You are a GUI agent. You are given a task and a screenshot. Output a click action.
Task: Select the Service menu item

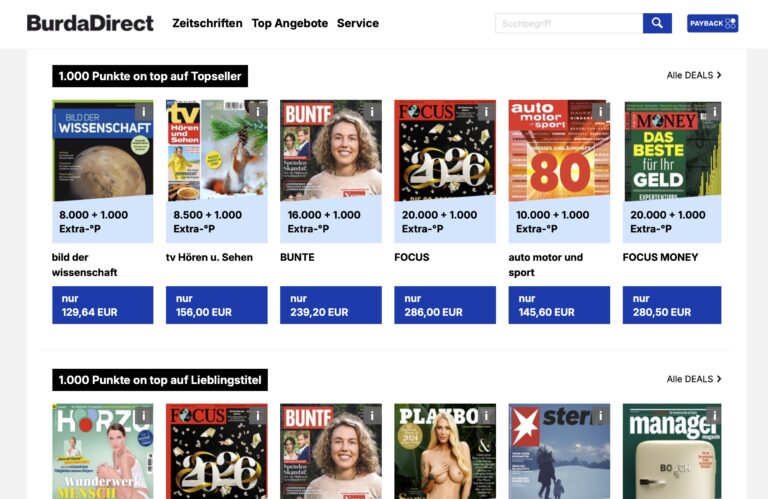click(x=357, y=23)
